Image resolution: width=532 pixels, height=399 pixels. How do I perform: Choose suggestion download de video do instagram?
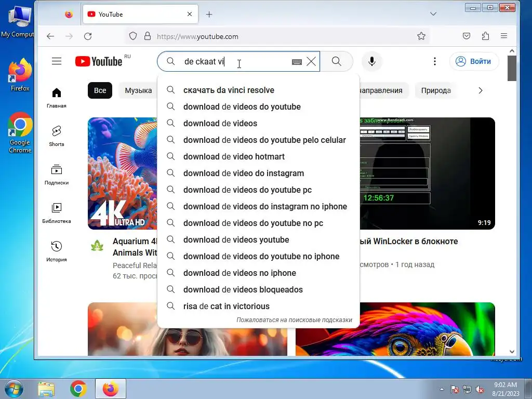click(259, 173)
